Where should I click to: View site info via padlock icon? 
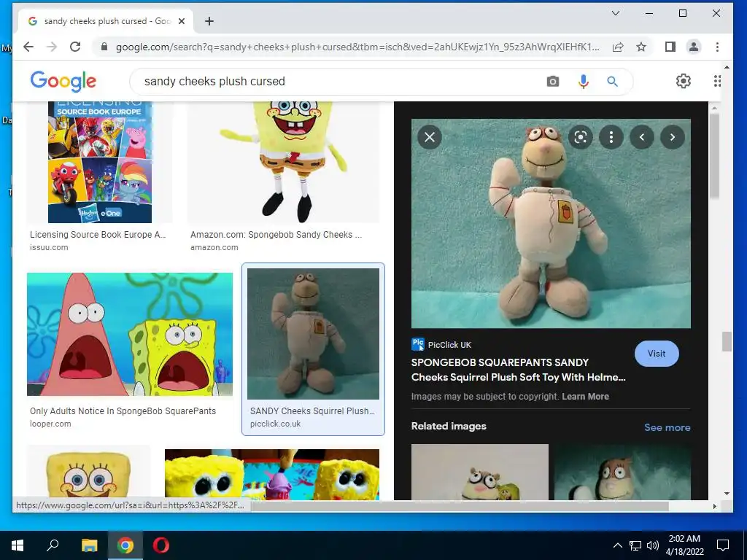pyautogui.click(x=104, y=47)
